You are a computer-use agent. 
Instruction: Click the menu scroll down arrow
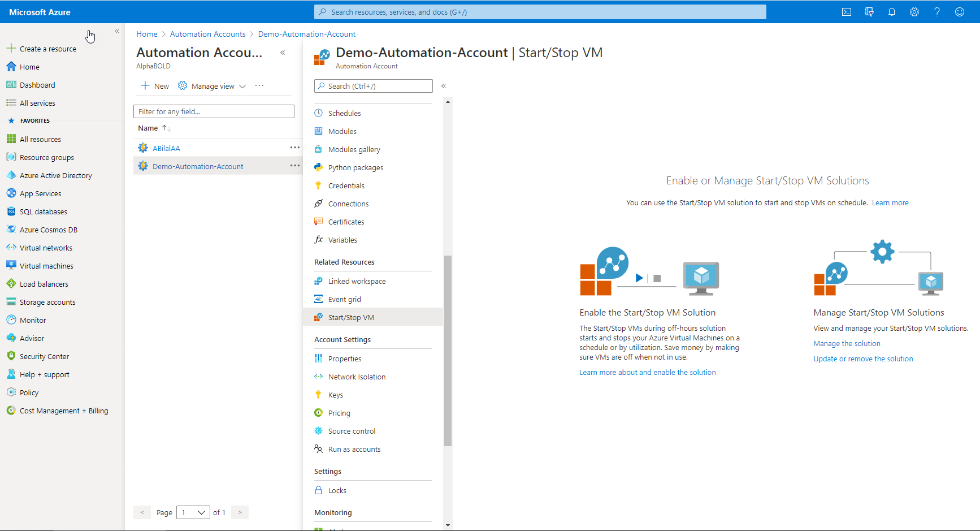pos(448,525)
